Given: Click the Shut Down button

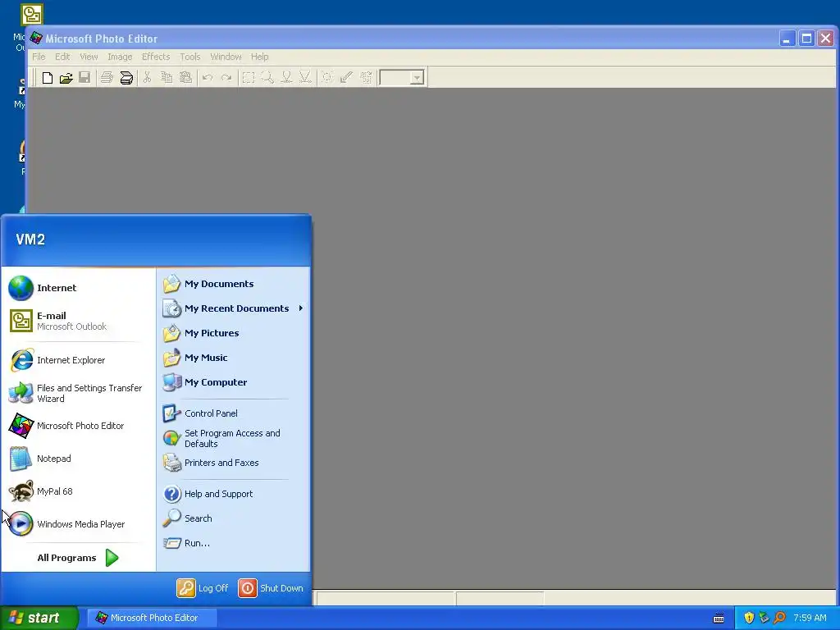Looking at the screenshot, I should 271,588.
